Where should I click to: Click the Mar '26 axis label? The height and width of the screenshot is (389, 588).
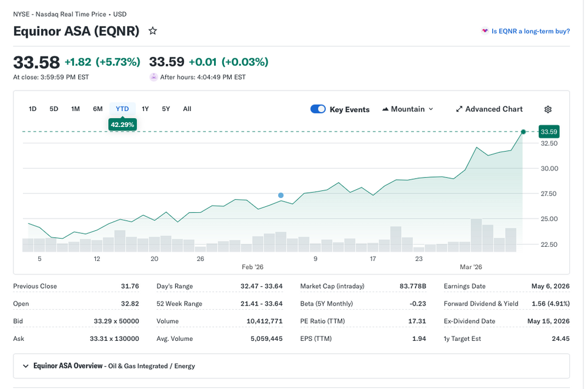point(471,267)
